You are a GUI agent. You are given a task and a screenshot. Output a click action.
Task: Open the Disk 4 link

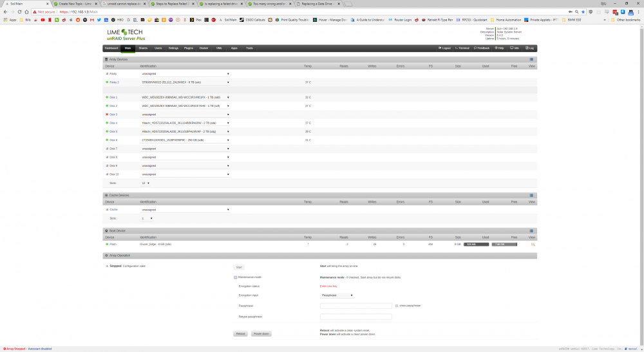coord(113,123)
